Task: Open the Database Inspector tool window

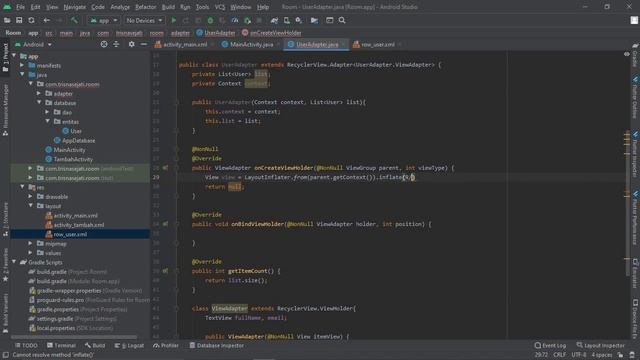Action: click(x=217, y=345)
